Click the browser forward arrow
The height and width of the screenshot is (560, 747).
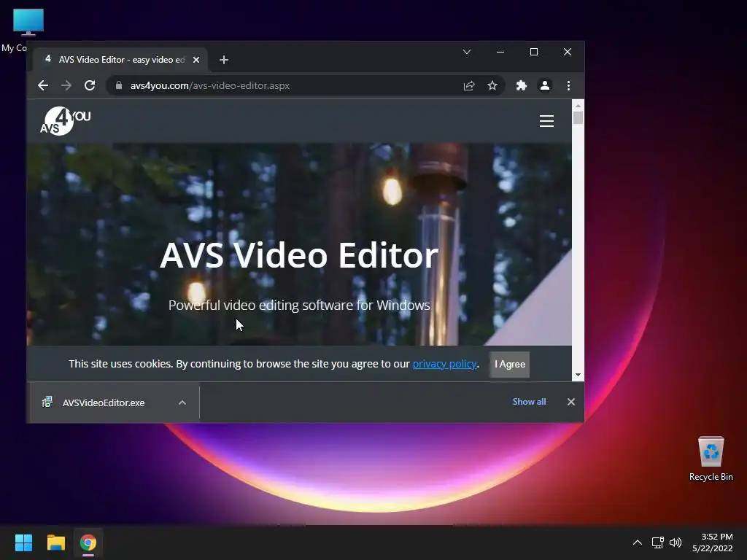66,86
